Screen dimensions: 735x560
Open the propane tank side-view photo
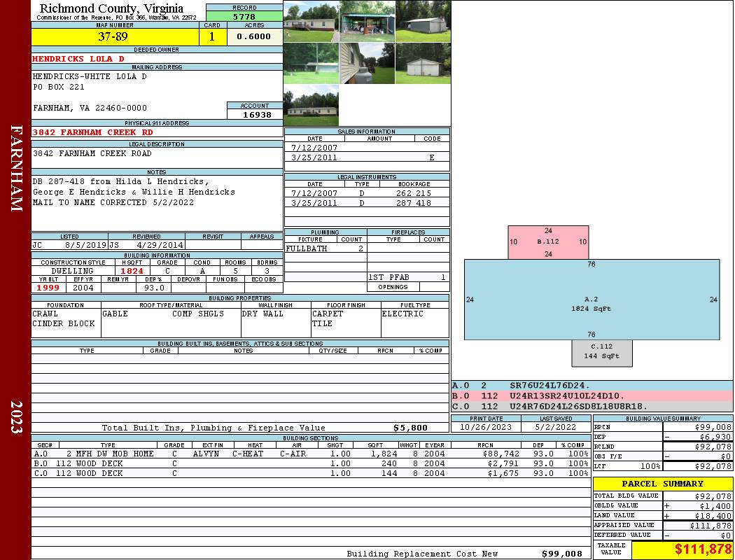[367, 63]
